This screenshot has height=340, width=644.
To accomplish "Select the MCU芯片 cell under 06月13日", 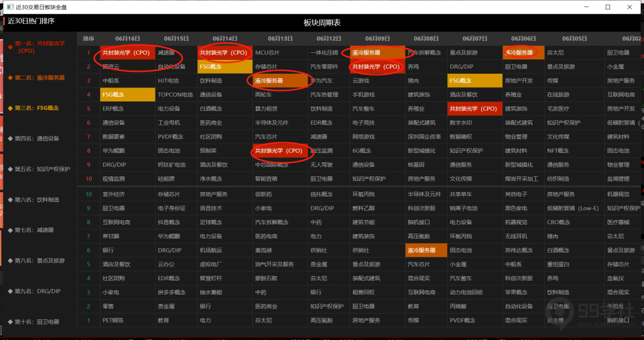I will point(267,53).
